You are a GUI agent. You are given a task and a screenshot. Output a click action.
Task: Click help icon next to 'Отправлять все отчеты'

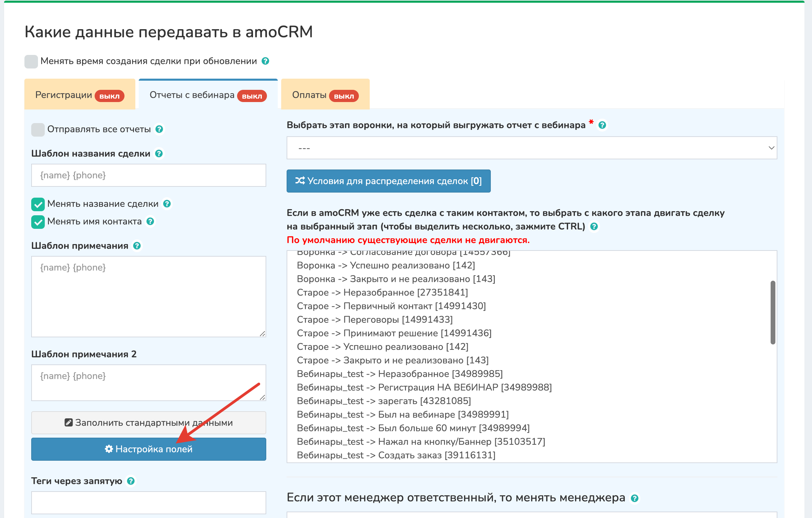tap(159, 129)
